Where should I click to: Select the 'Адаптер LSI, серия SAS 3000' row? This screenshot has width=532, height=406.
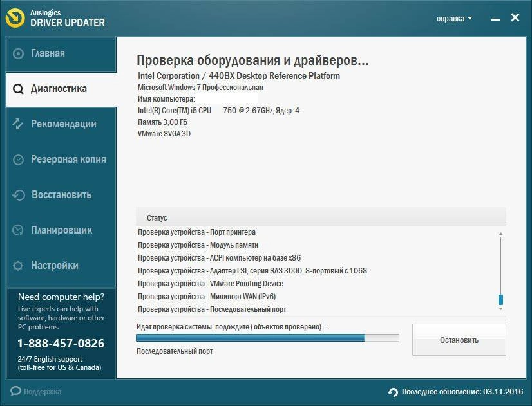tap(252, 271)
